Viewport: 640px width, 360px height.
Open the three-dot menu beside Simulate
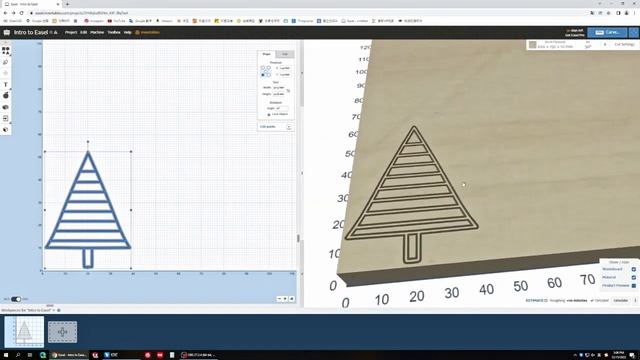(x=635, y=300)
